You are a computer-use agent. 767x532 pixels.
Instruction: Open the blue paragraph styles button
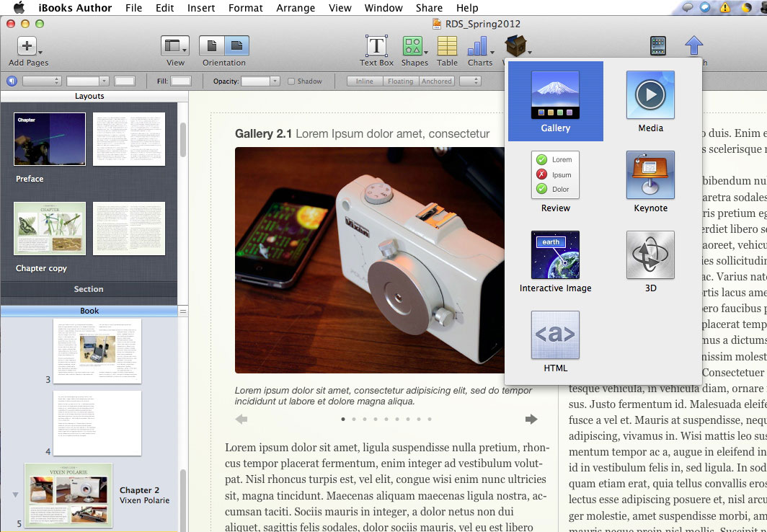pos(12,81)
